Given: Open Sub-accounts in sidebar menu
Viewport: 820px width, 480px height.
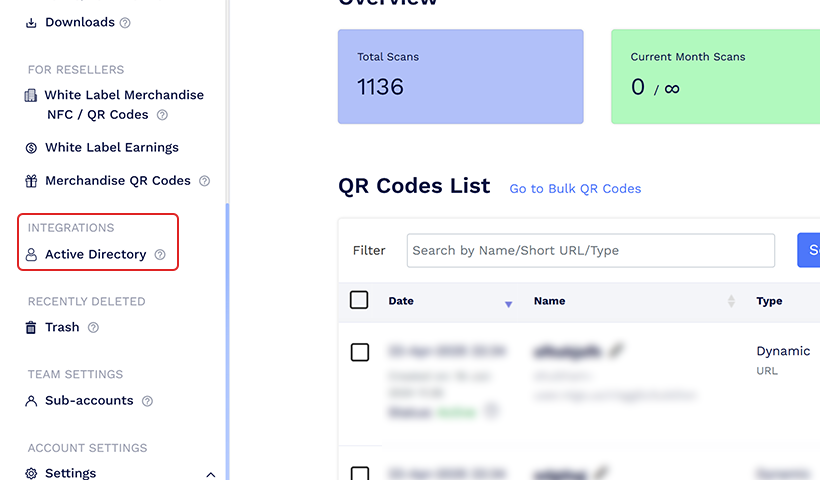Looking at the screenshot, I should (x=89, y=401).
